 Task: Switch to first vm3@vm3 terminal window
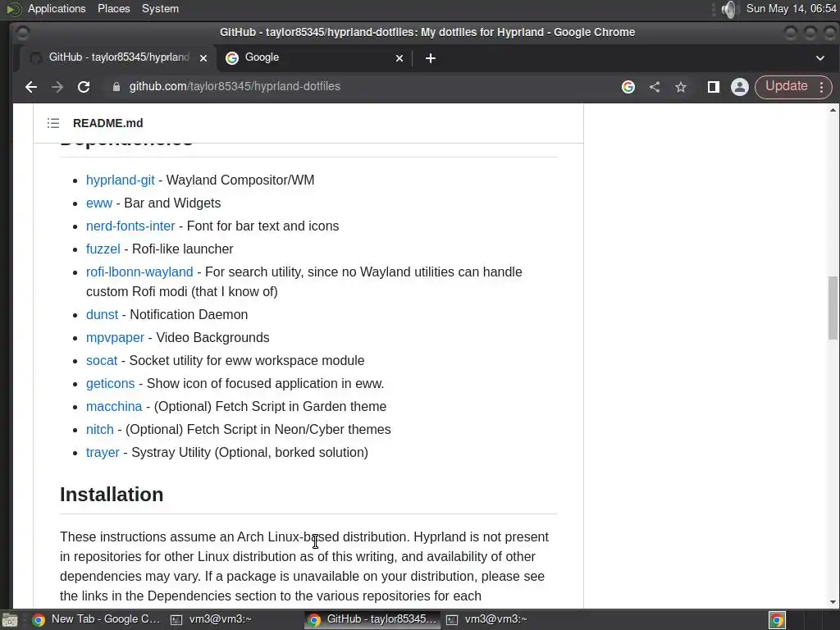(212, 619)
